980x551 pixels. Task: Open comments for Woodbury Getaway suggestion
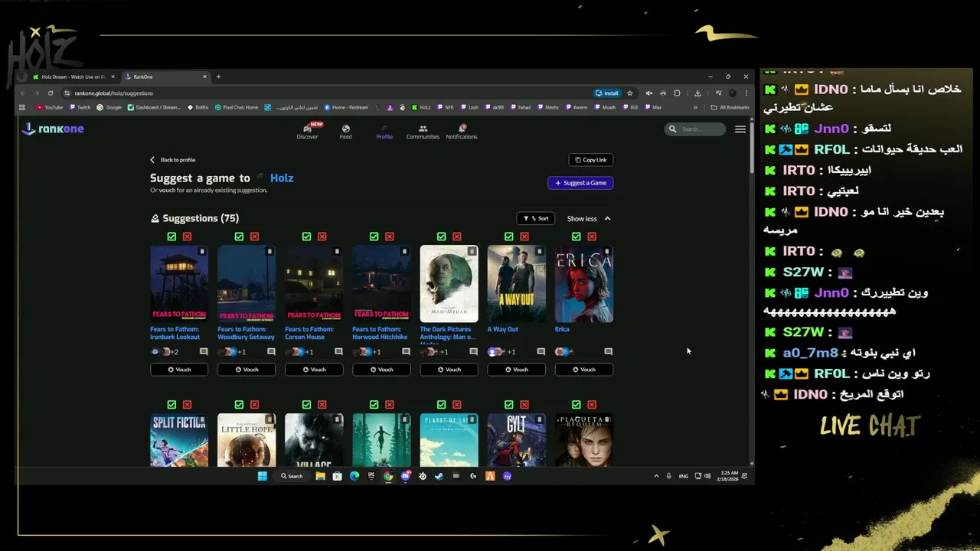271,352
